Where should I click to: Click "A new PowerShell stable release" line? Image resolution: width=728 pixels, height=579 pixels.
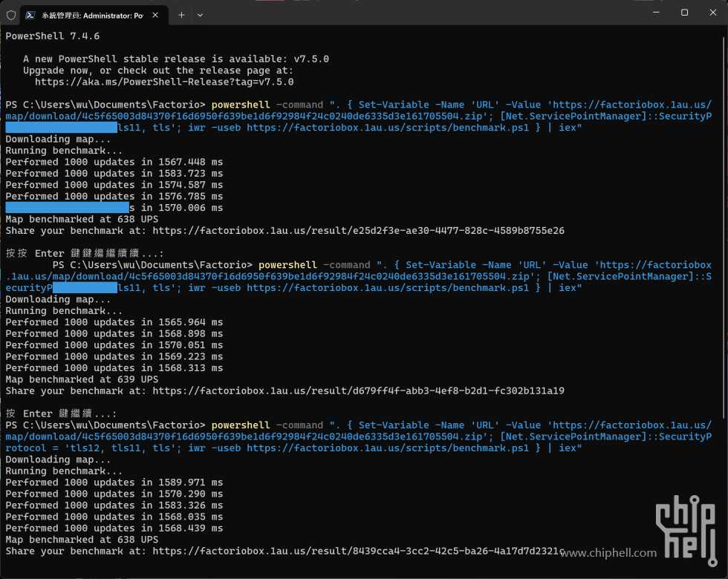[x=176, y=59]
